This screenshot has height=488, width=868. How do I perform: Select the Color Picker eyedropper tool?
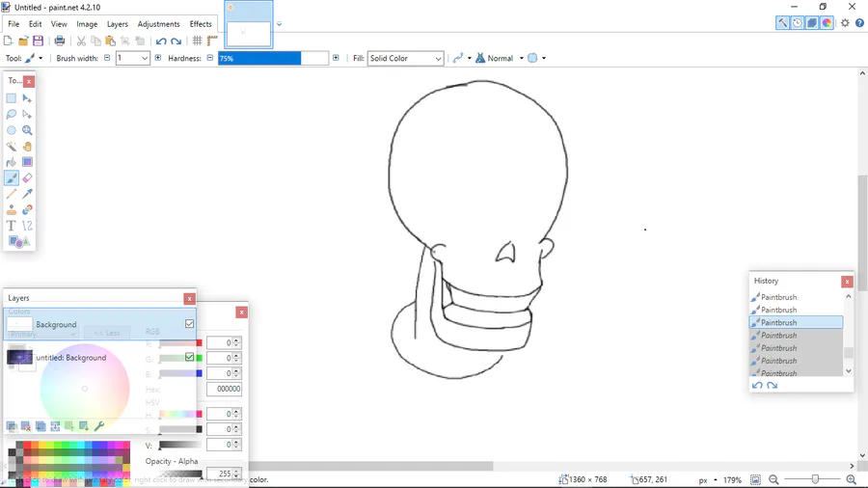coord(27,194)
